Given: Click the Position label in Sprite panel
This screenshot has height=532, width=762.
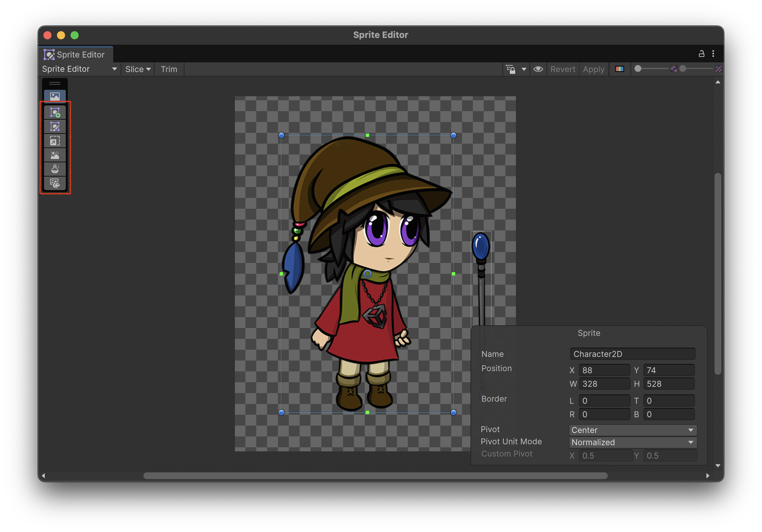Looking at the screenshot, I should 497,368.
